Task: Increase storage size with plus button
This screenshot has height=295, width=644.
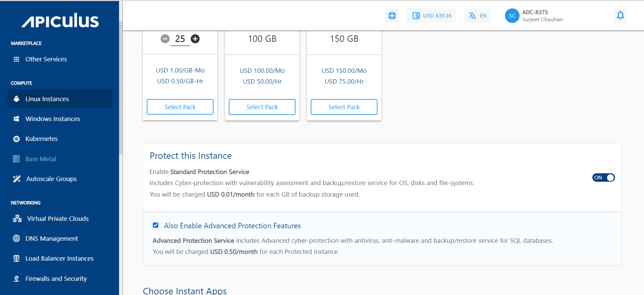Action: (x=195, y=39)
